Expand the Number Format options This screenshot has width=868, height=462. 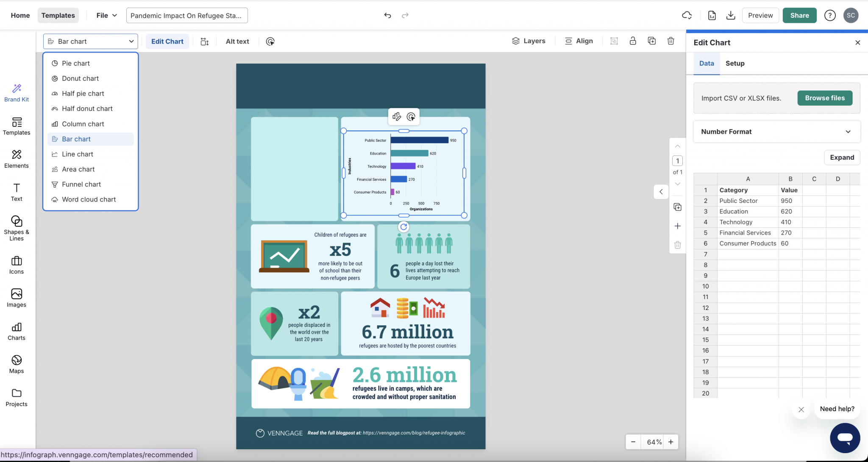[848, 132]
